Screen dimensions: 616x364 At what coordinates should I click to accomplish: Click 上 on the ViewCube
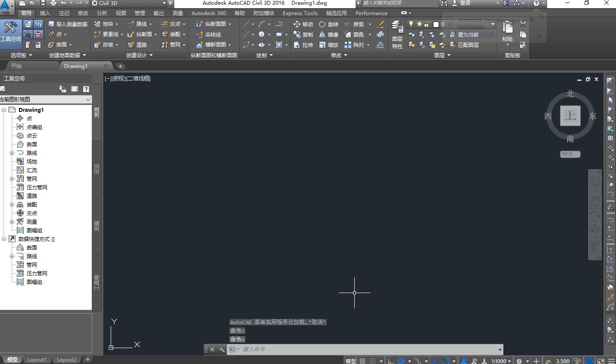click(570, 116)
